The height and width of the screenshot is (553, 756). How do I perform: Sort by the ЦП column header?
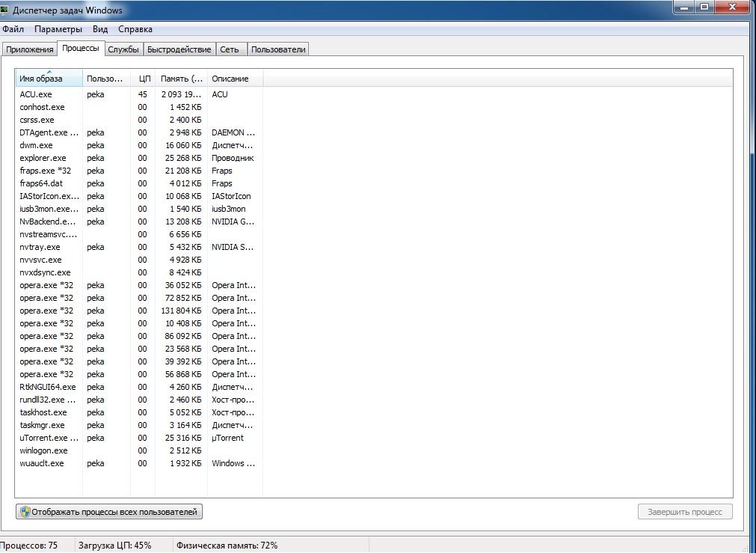click(143, 78)
